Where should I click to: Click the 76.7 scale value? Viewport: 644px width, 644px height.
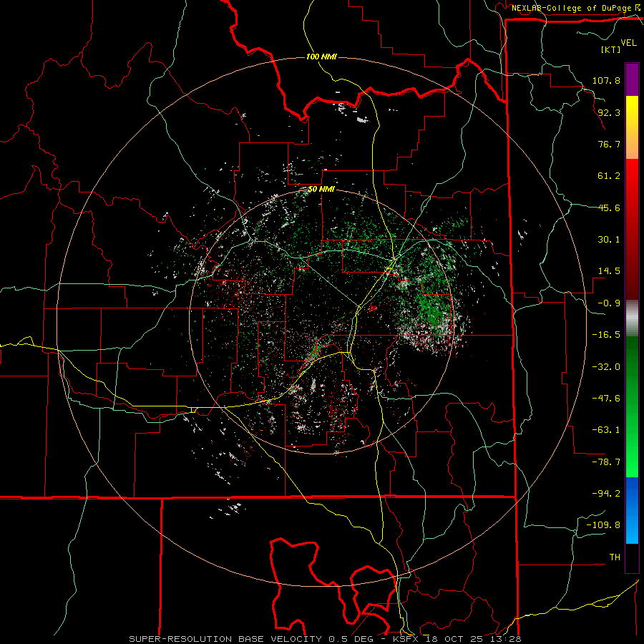point(609,144)
